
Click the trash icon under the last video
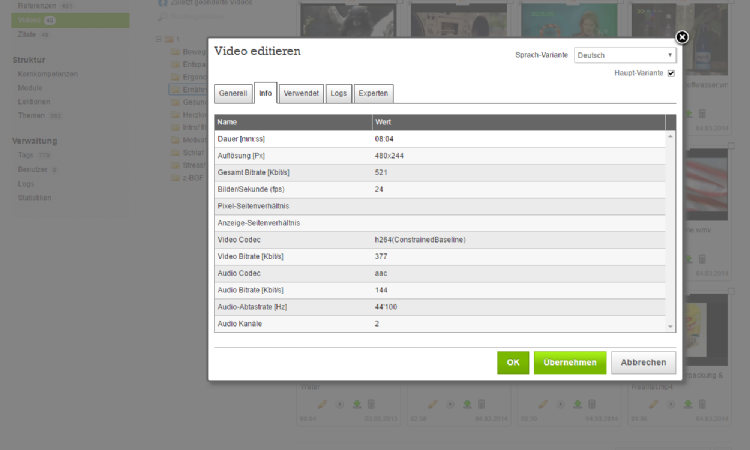pos(702,404)
